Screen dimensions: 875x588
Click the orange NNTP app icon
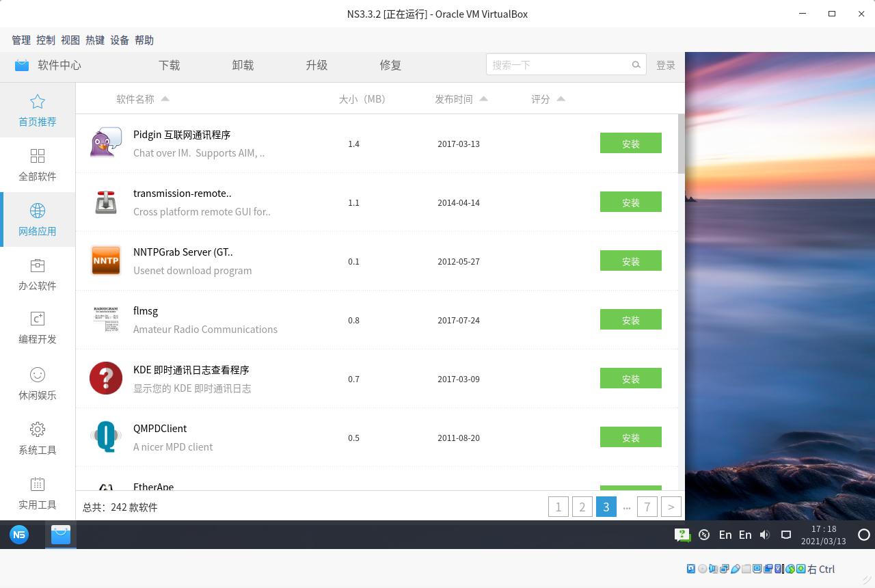click(106, 260)
